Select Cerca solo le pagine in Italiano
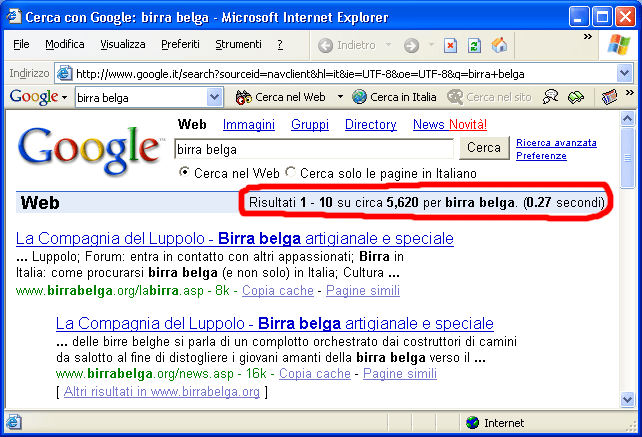The width and height of the screenshot is (642, 437). tap(290, 172)
